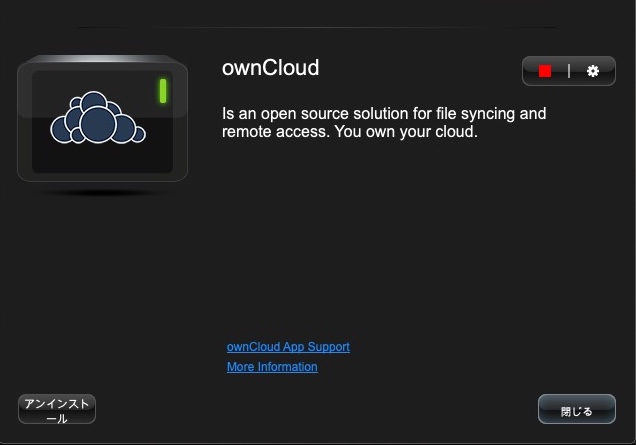The height and width of the screenshot is (445, 636).
Task: Click the open source solution description text
Action: click(x=384, y=123)
